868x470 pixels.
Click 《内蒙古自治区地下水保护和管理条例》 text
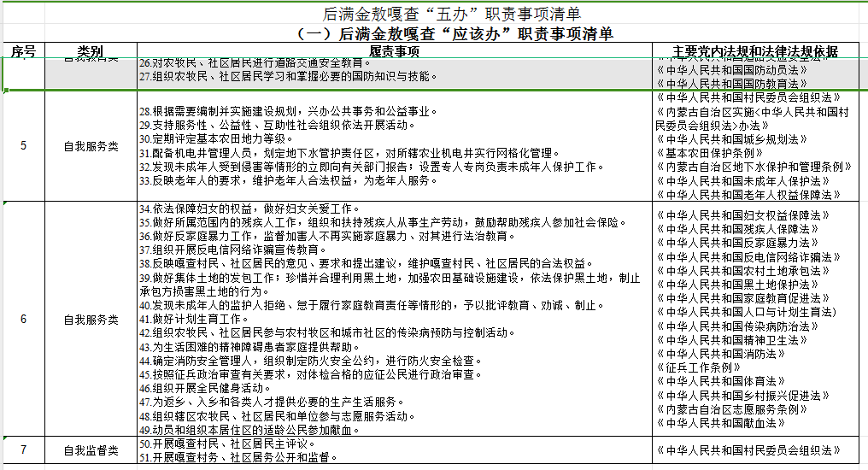(754, 167)
